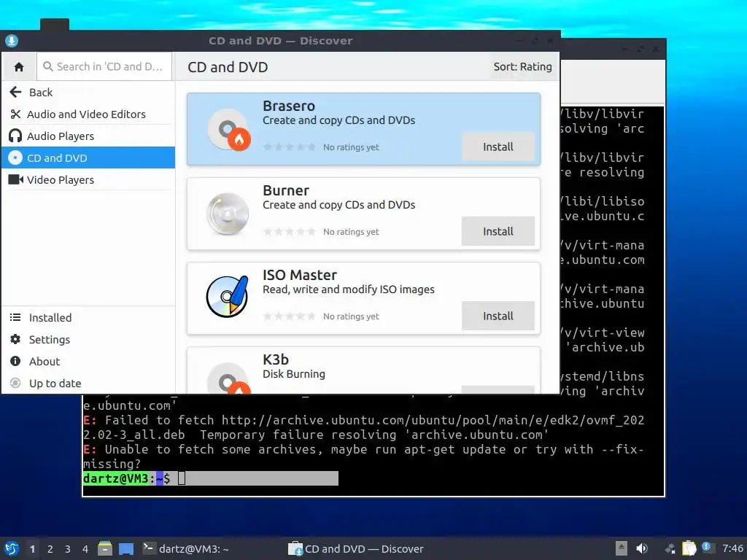
Task: Open the volume control tray icon
Action: tap(642, 548)
